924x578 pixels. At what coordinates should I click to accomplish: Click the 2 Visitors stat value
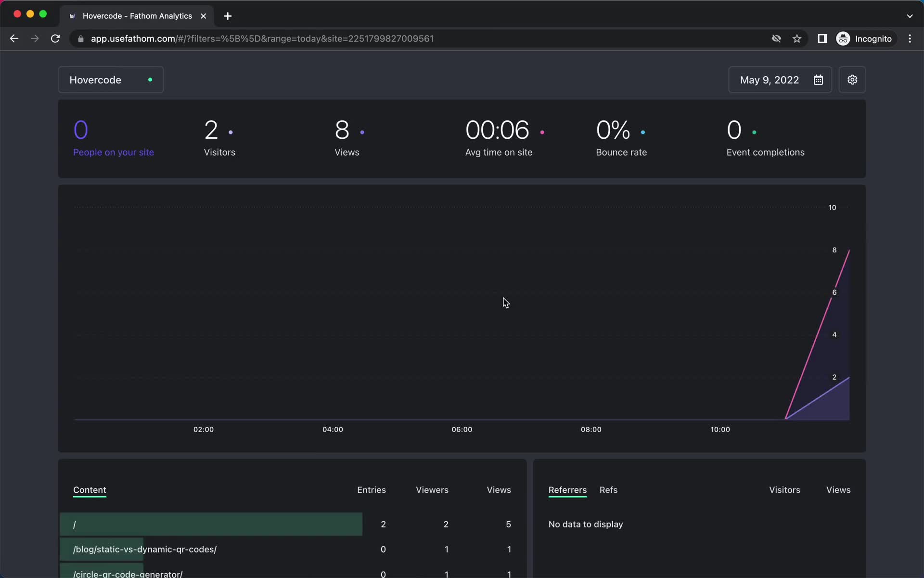coord(211,130)
